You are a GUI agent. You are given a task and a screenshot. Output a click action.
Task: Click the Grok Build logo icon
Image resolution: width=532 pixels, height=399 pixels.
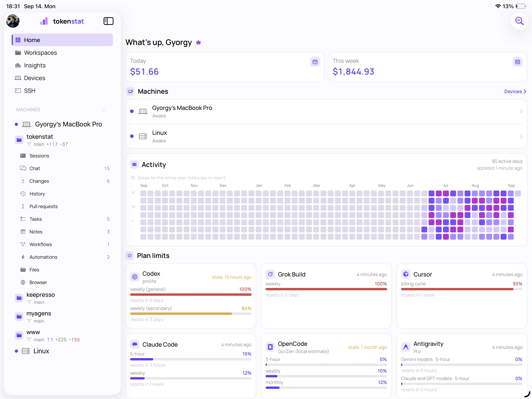270,274
